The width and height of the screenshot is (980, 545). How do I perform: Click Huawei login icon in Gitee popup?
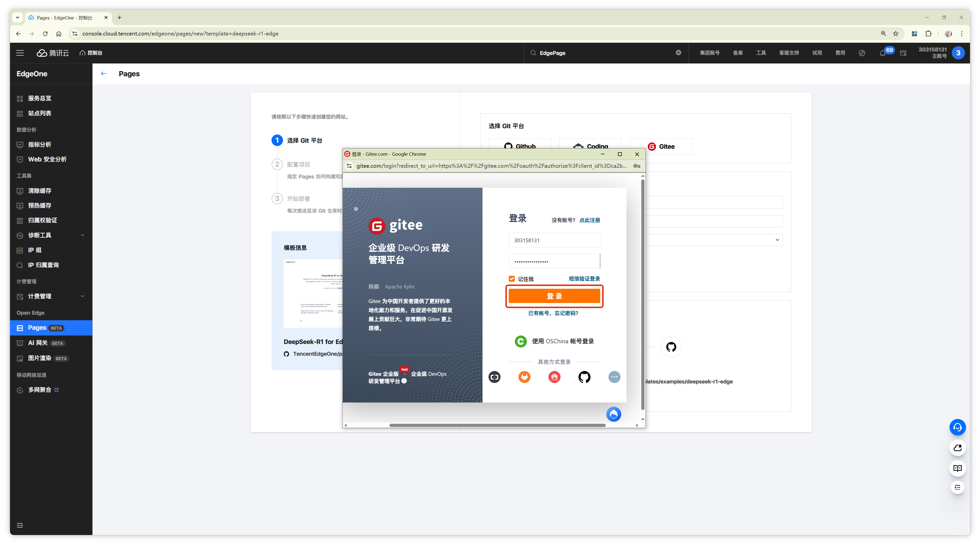tap(554, 377)
